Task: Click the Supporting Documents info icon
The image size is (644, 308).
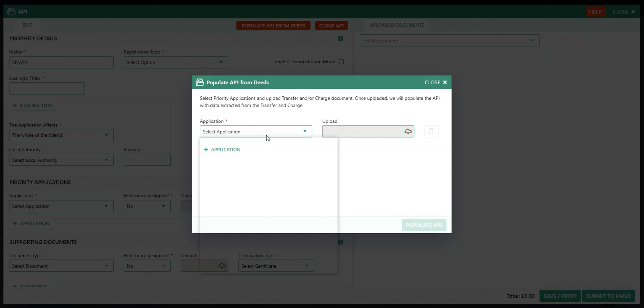Action: (x=341, y=242)
